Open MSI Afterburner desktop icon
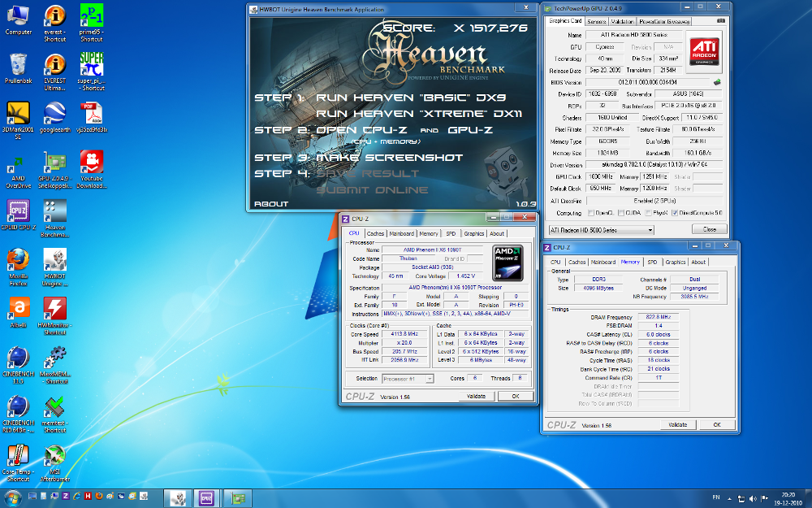 point(55,463)
